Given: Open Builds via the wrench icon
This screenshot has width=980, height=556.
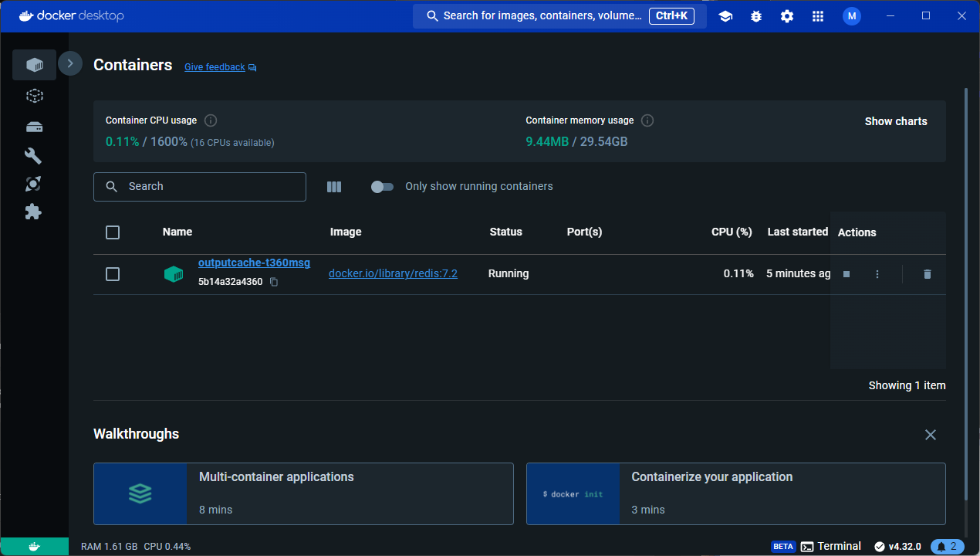Looking at the screenshot, I should pos(33,156).
